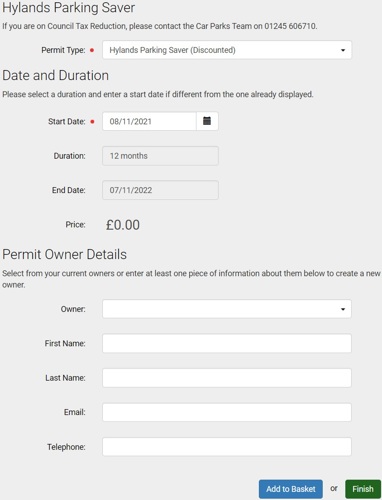Click the £0.00 price amount
This screenshot has height=500, width=382.
tap(123, 225)
